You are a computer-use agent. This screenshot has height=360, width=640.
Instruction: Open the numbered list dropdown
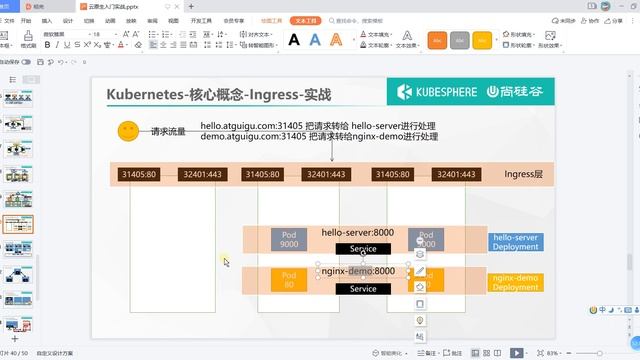[x=170, y=34]
